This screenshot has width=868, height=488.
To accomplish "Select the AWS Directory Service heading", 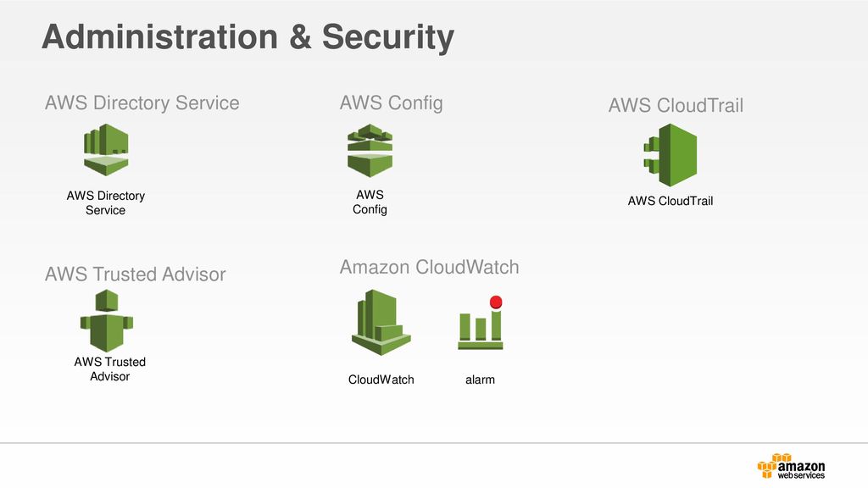I will 142,103.
